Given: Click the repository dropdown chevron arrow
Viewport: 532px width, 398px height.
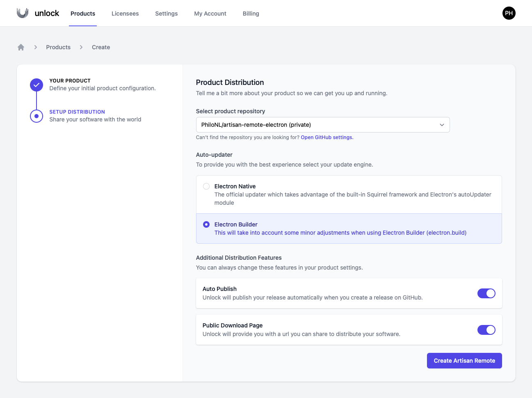Looking at the screenshot, I should pos(442,125).
